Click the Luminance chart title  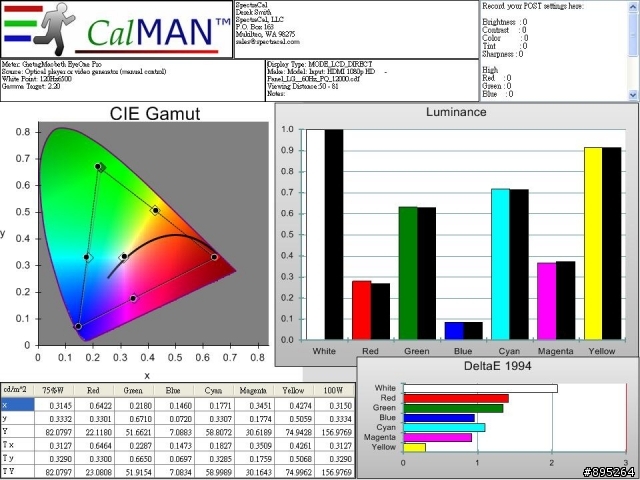(x=456, y=112)
